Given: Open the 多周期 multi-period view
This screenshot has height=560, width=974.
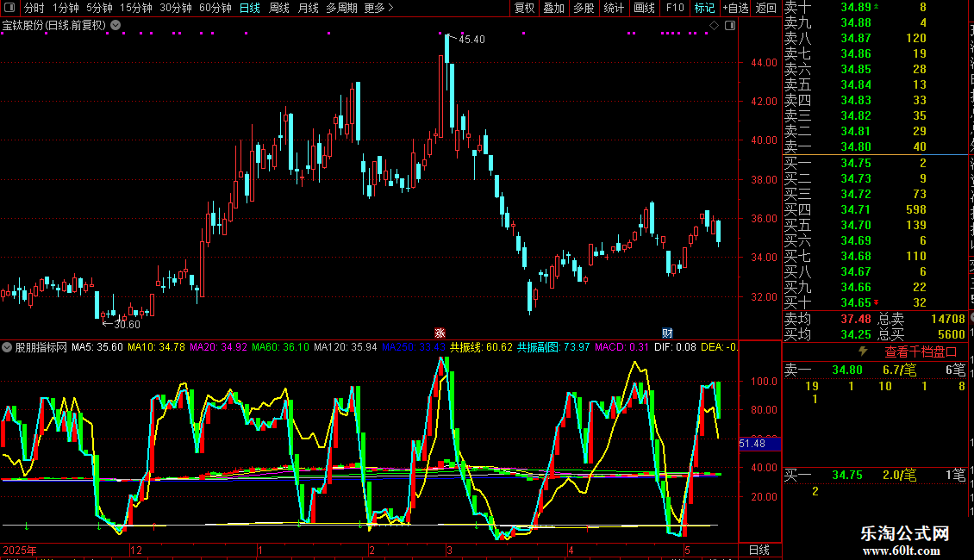Looking at the screenshot, I should coord(341,8).
